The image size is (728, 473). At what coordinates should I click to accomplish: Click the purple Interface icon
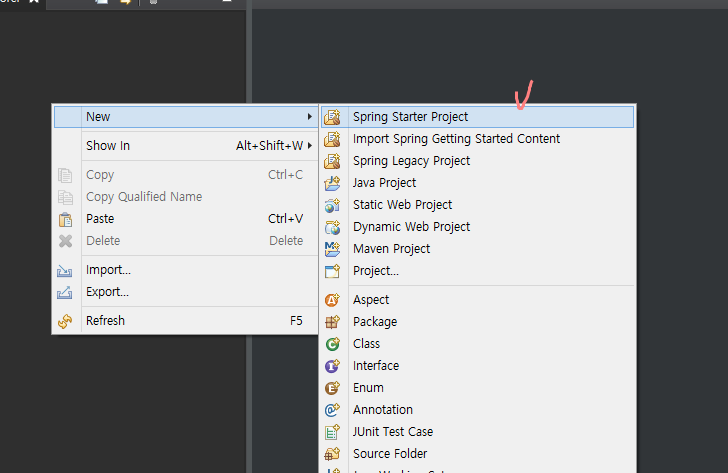click(332, 366)
